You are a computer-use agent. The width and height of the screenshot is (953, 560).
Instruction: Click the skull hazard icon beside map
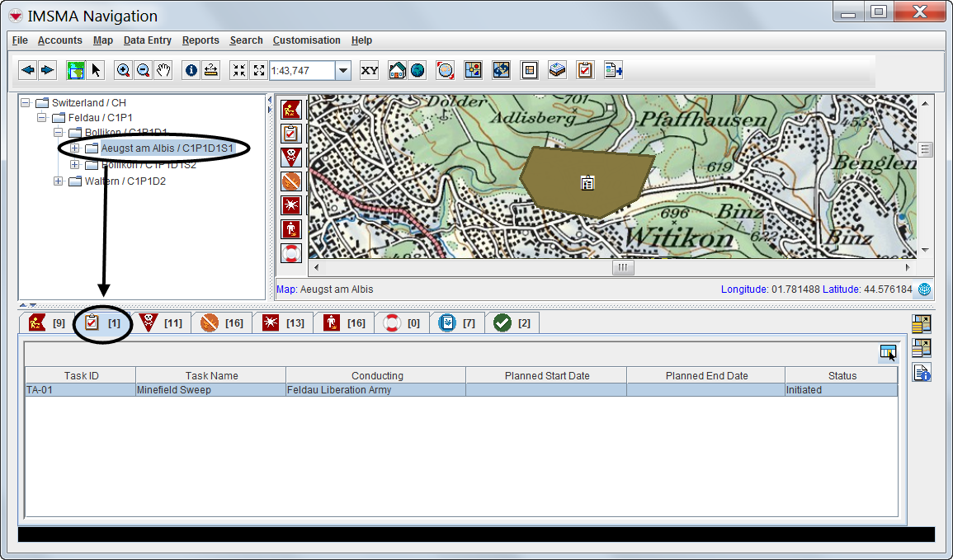pyautogui.click(x=290, y=157)
